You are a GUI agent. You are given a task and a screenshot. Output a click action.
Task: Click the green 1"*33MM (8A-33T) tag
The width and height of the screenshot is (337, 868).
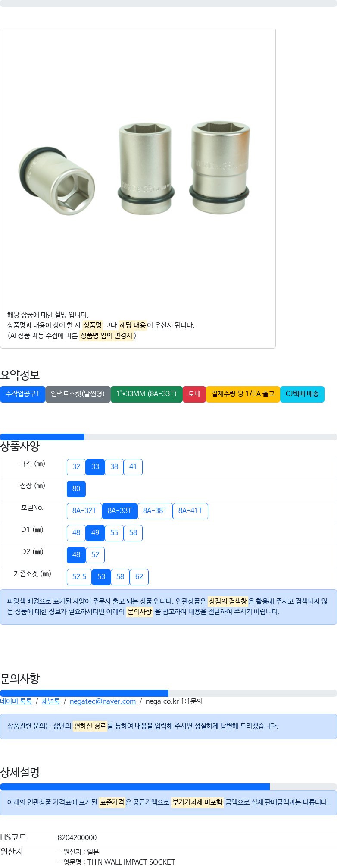pyautogui.click(x=147, y=394)
